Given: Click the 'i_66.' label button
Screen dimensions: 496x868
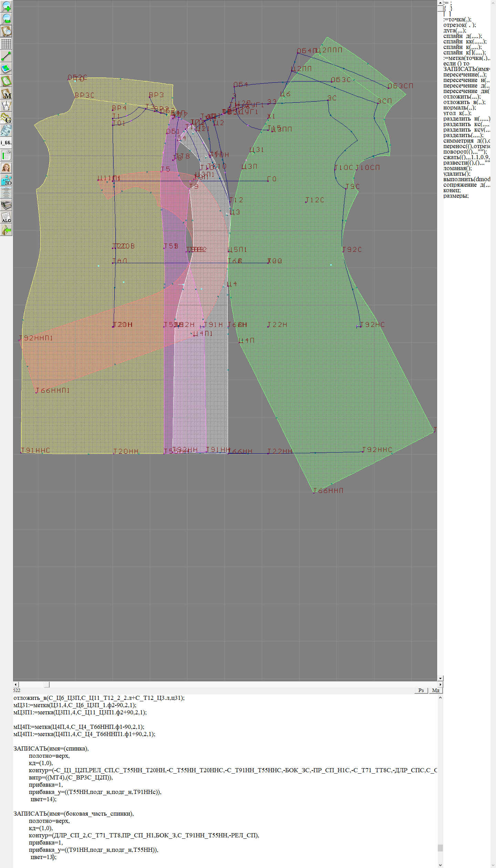Looking at the screenshot, I should [6, 143].
